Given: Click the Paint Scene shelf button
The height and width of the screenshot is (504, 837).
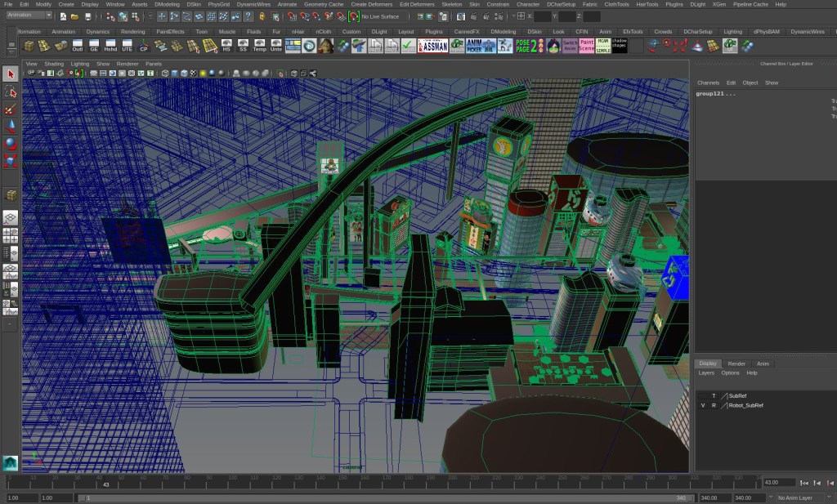Looking at the screenshot, I should [x=587, y=46].
